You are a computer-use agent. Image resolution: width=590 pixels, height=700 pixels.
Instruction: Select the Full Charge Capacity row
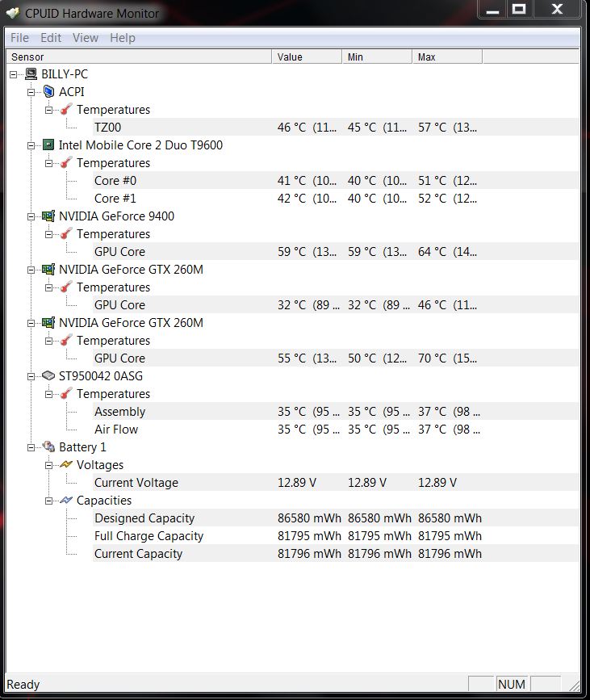(x=149, y=536)
